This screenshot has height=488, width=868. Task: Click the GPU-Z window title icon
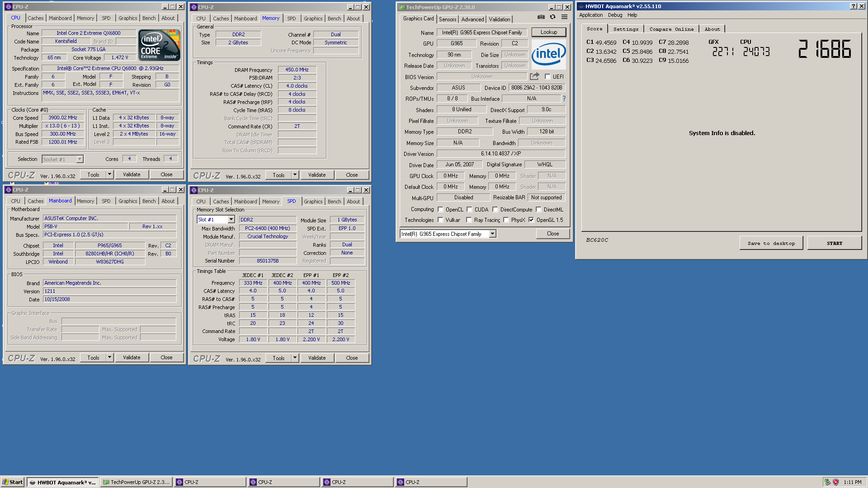(x=401, y=7)
